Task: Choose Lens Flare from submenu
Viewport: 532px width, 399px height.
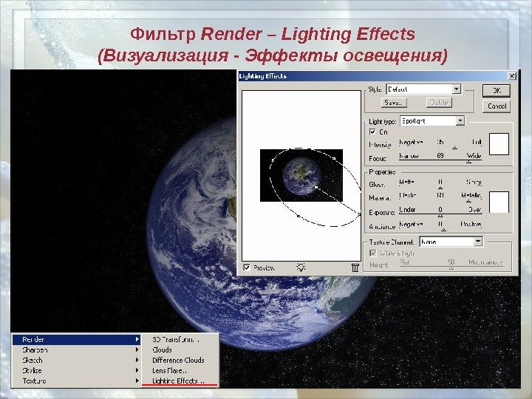Action: [x=180, y=370]
